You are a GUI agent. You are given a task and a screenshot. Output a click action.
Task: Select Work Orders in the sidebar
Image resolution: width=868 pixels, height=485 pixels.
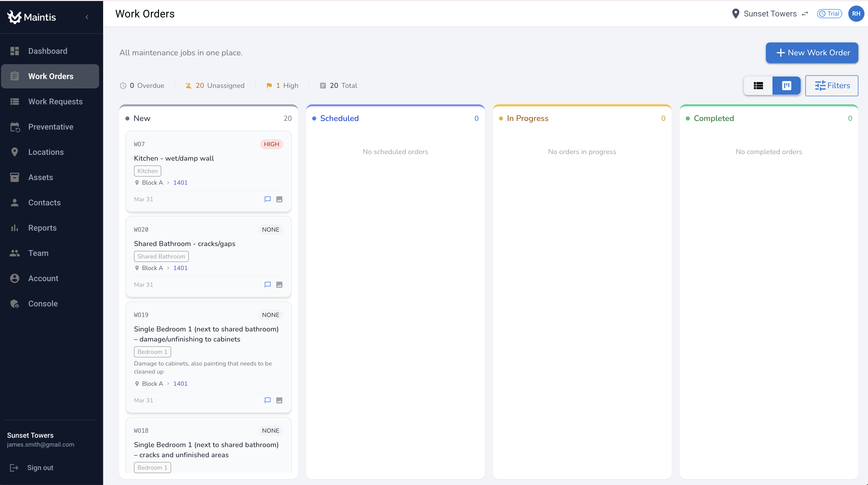tap(51, 76)
